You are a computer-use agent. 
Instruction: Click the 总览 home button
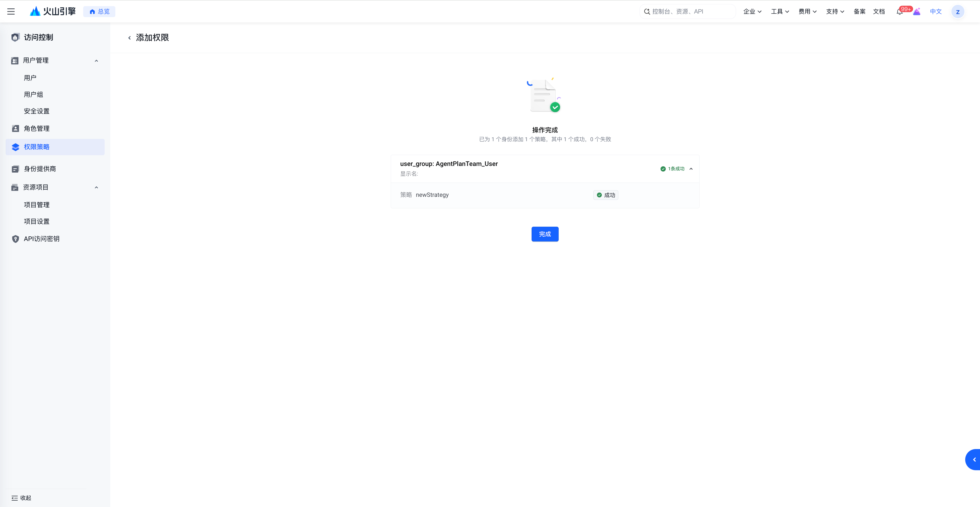point(99,11)
